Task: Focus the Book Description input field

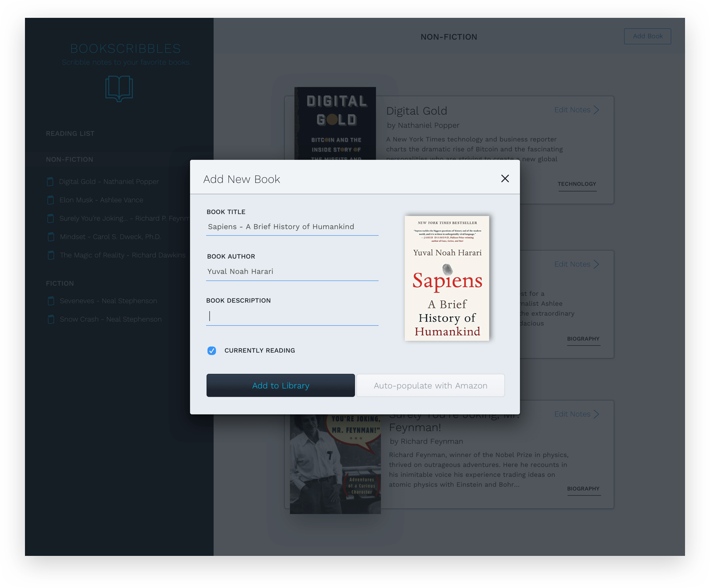Action: pos(292,316)
